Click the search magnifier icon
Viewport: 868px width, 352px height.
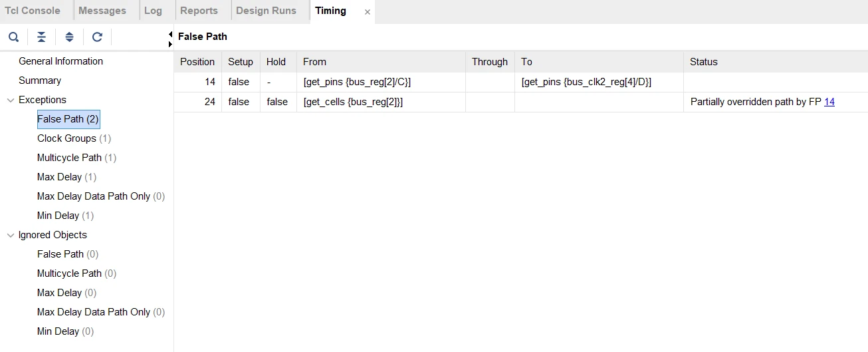tap(13, 37)
